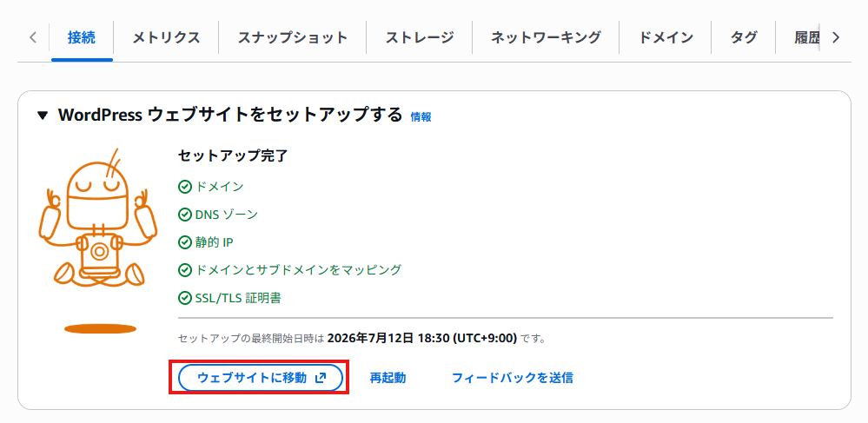Click the green checkmark beside SSL/TLS 証明書
This screenshot has height=423, width=868.
185,299
